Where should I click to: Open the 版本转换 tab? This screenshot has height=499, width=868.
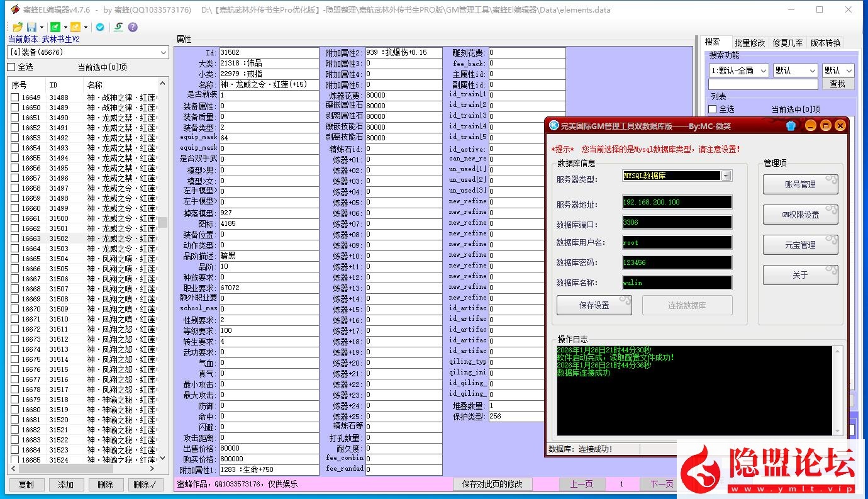tap(825, 43)
